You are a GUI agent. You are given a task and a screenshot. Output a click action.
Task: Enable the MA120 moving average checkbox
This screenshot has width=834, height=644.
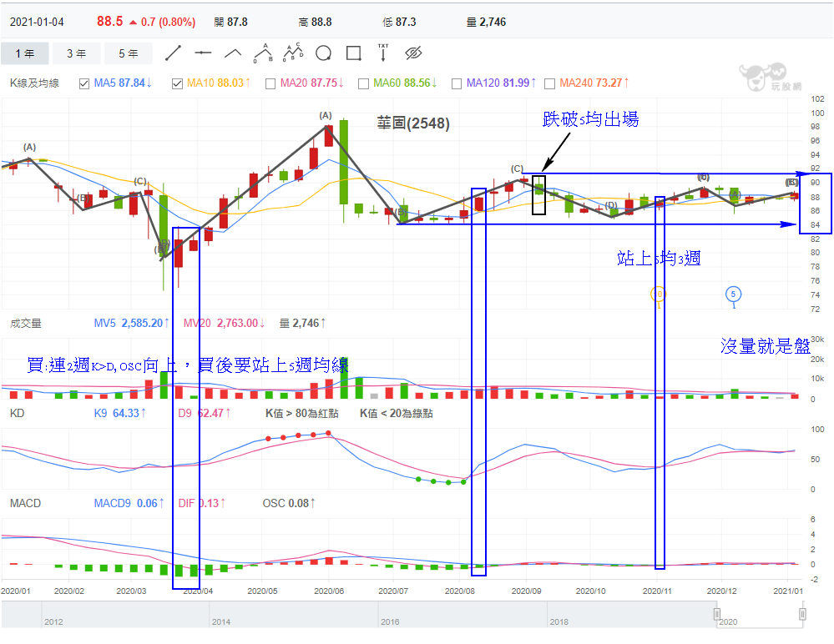coord(457,83)
